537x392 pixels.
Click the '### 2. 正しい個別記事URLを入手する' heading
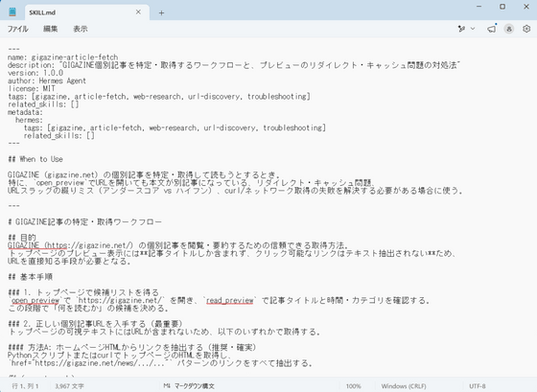click(x=95, y=324)
